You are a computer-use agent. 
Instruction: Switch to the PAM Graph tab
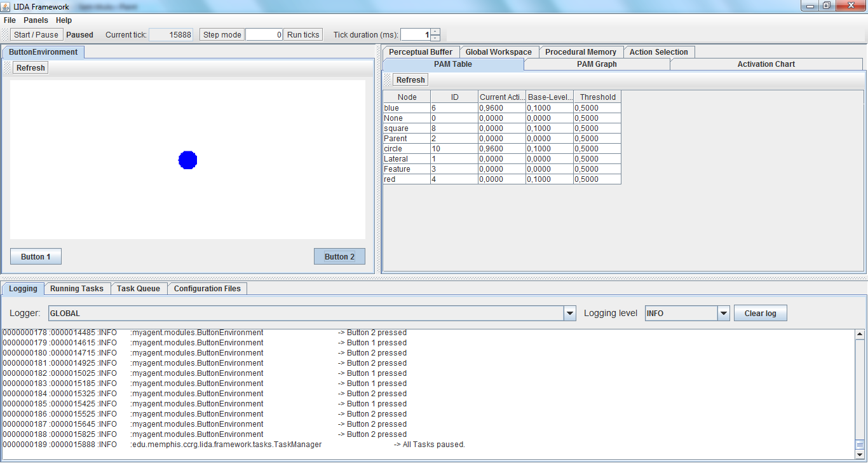pyautogui.click(x=596, y=64)
